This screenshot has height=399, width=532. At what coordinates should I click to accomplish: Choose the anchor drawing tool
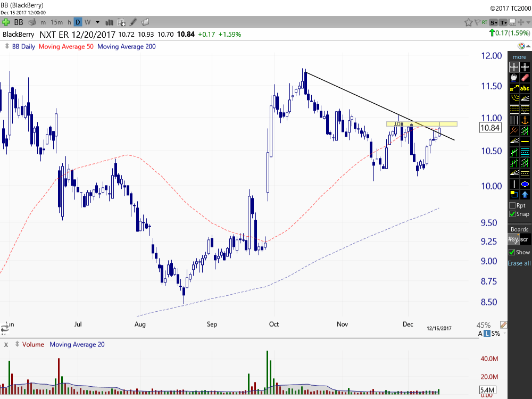coord(525,120)
